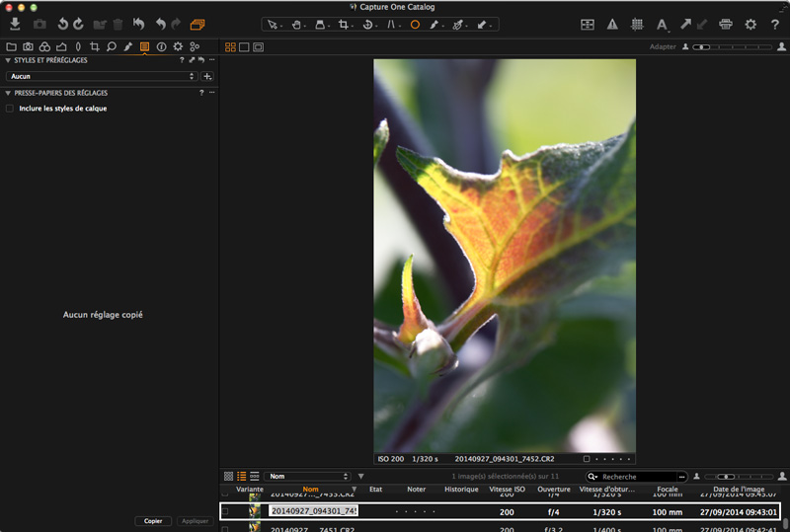Select the Keystone cursor tool
This screenshot has height=532, width=790.
point(391,24)
